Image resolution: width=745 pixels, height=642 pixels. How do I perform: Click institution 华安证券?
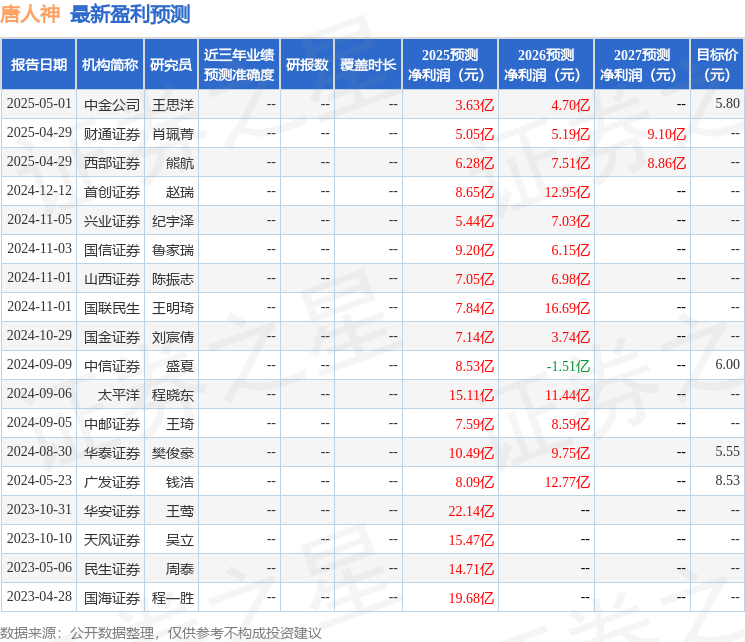coord(112,511)
